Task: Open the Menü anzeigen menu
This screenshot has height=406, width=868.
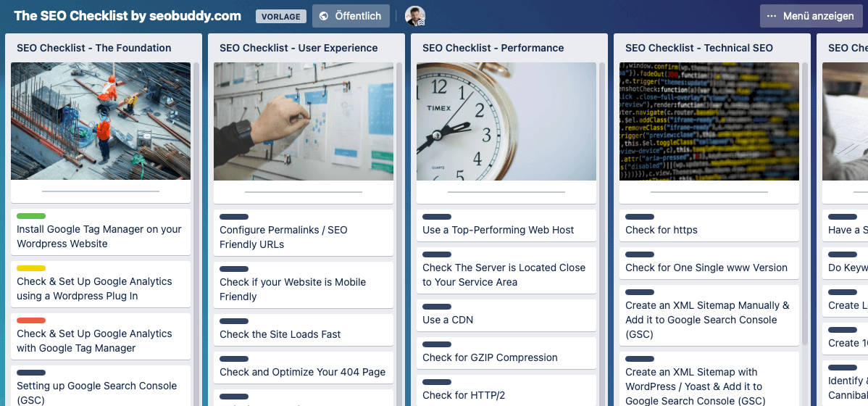Action: (x=811, y=16)
